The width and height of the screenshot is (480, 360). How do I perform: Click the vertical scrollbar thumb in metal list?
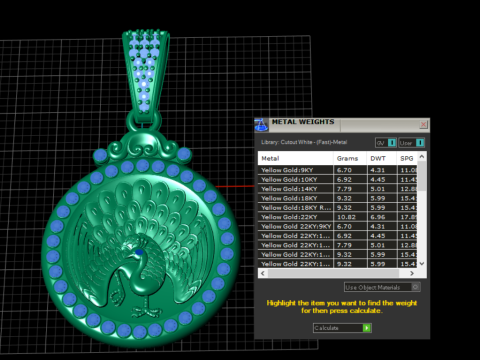(x=422, y=176)
